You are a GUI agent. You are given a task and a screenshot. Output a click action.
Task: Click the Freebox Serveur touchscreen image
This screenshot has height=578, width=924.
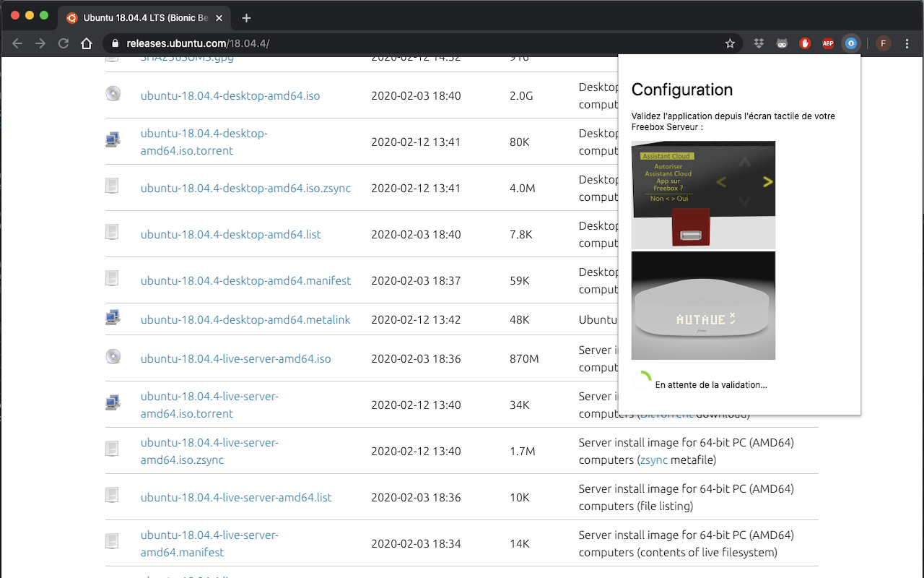coord(703,194)
